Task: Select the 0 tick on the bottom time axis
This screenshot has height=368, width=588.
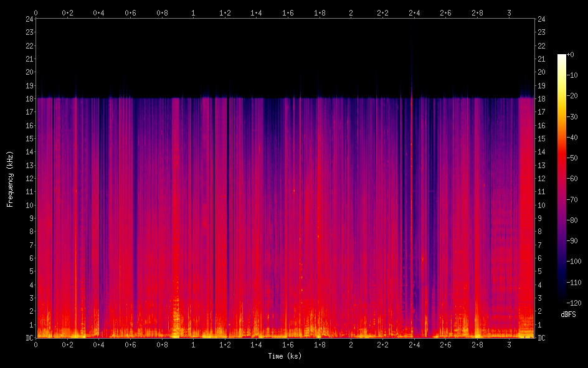Action: click(x=36, y=344)
